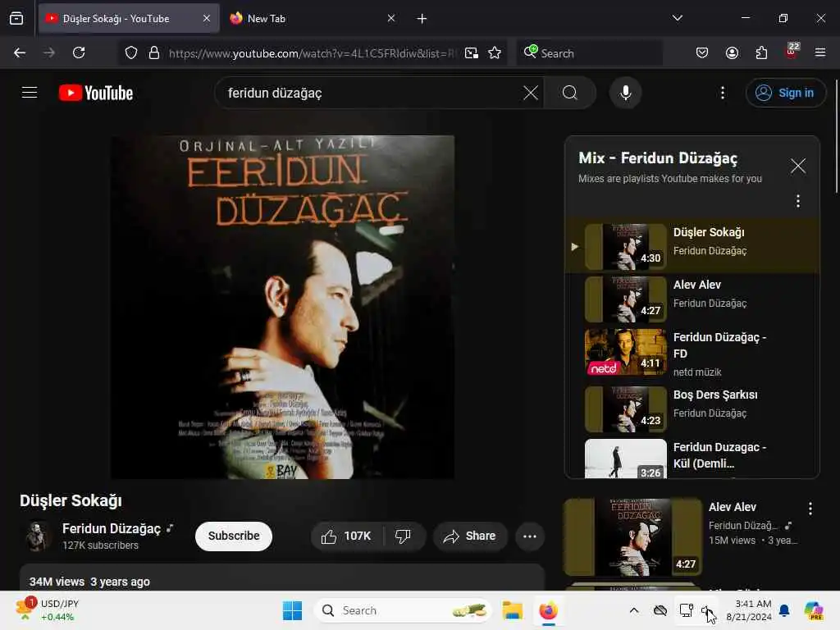The height and width of the screenshot is (630, 840).
Task: Click the browser URL address field
Action: (x=313, y=53)
